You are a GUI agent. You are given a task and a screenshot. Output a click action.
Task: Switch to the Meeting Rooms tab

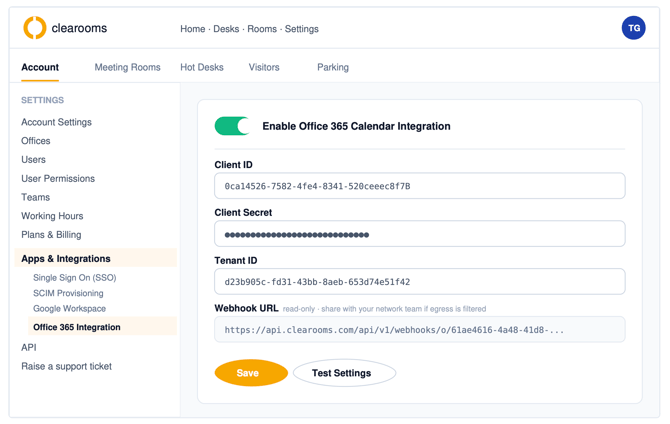click(x=127, y=67)
